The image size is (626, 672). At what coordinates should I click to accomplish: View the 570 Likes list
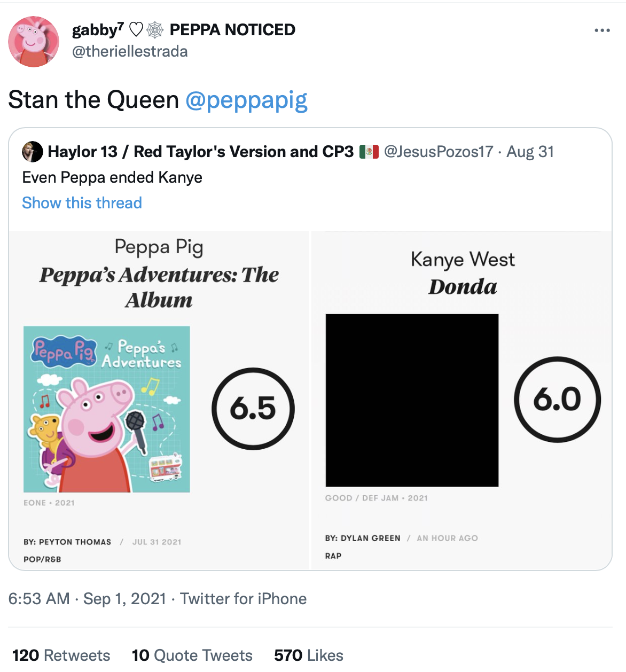click(x=309, y=655)
